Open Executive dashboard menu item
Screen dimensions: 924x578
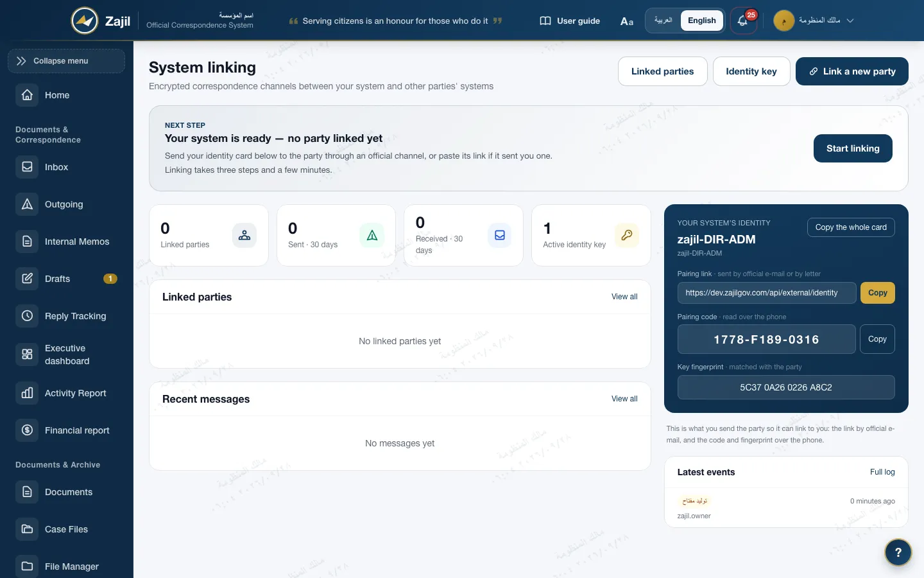[67, 355]
